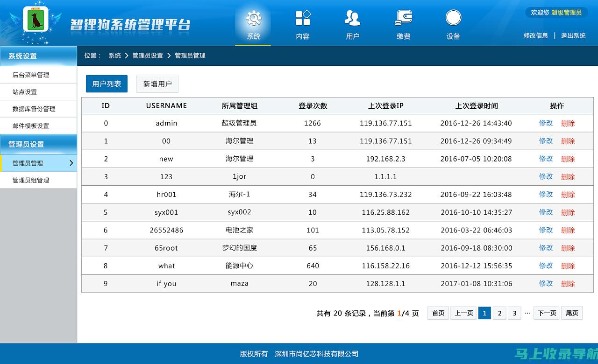Click 修改 for user if you

(x=546, y=283)
